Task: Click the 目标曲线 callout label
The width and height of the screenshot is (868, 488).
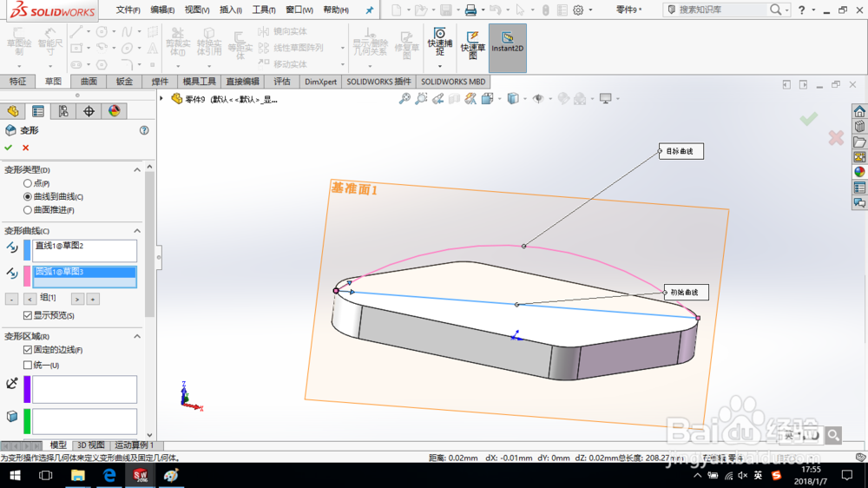Action: (681, 151)
